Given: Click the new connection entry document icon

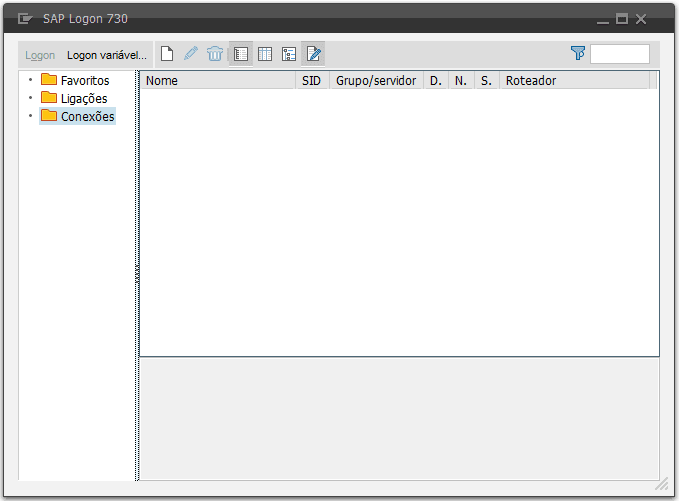Looking at the screenshot, I should point(167,54).
